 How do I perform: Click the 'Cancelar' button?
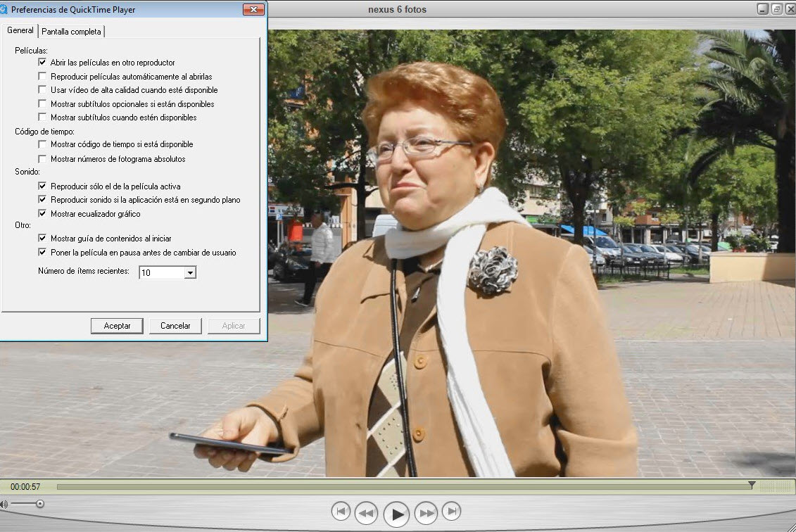pyautogui.click(x=175, y=326)
